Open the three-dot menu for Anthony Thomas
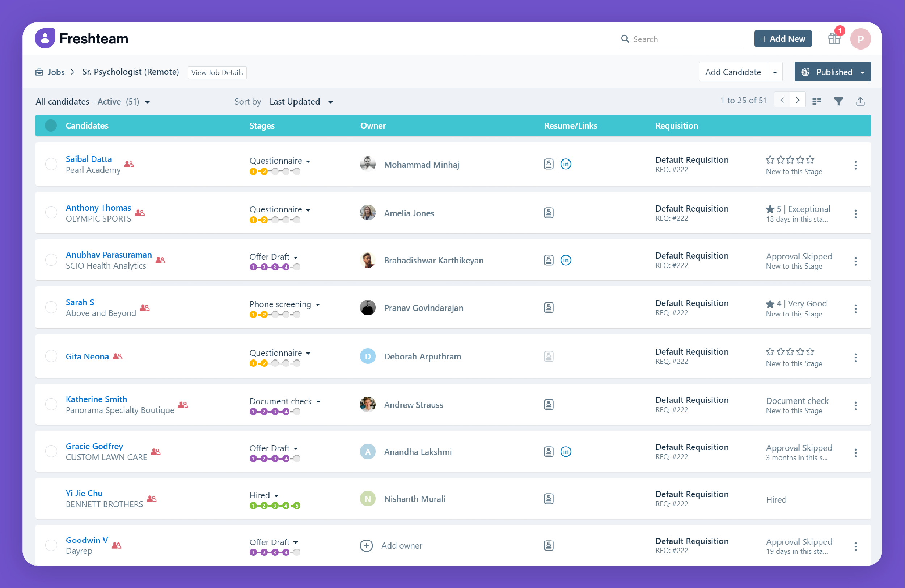Image resolution: width=905 pixels, height=588 pixels. [x=855, y=214]
